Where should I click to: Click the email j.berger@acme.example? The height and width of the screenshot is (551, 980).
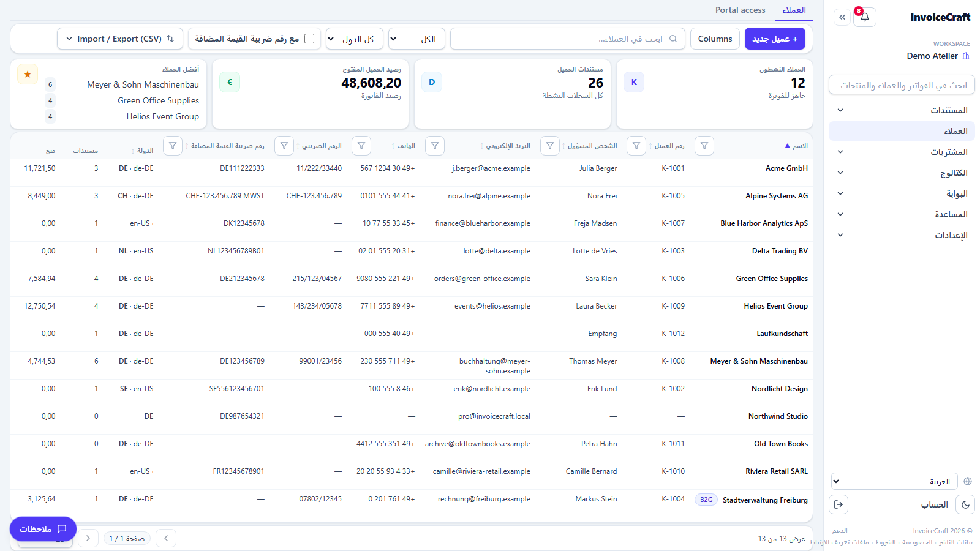491,168
